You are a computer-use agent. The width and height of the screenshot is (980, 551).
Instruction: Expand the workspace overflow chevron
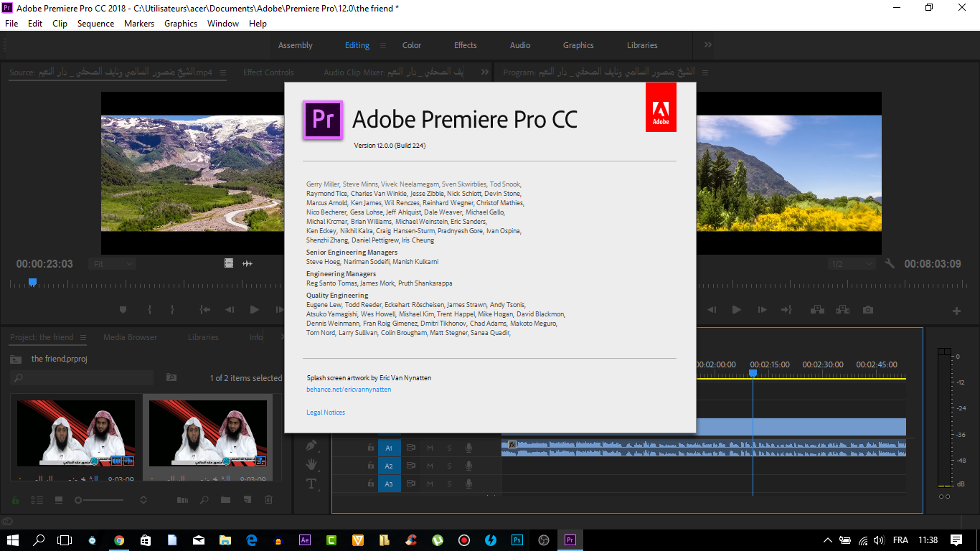point(708,44)
